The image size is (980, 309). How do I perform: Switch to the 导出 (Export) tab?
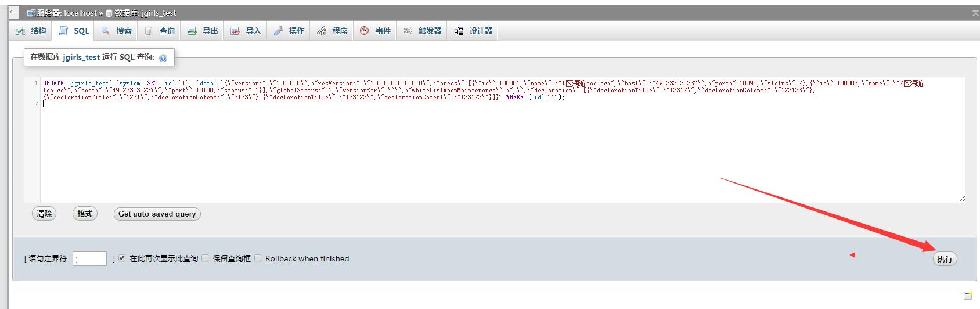click(x=203, y=31)
